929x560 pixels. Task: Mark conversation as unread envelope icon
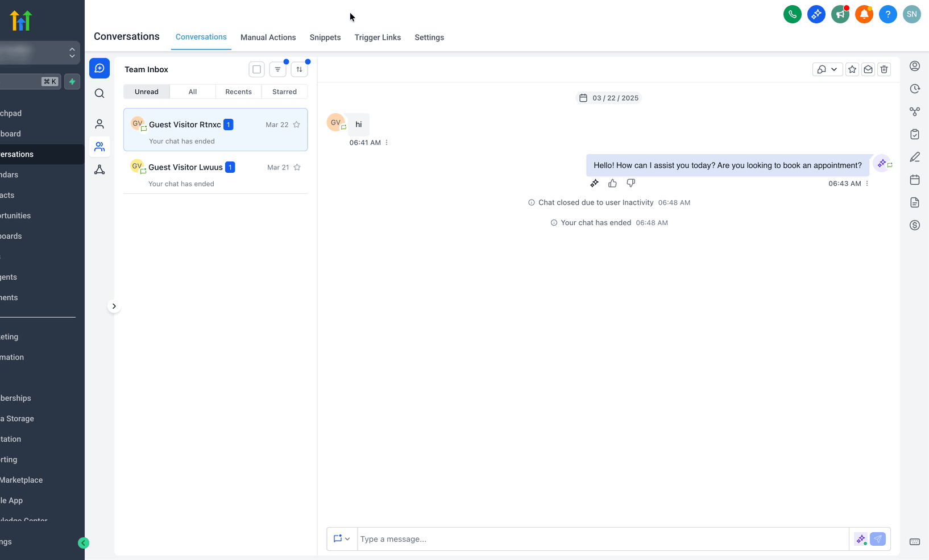click(868, 69)
